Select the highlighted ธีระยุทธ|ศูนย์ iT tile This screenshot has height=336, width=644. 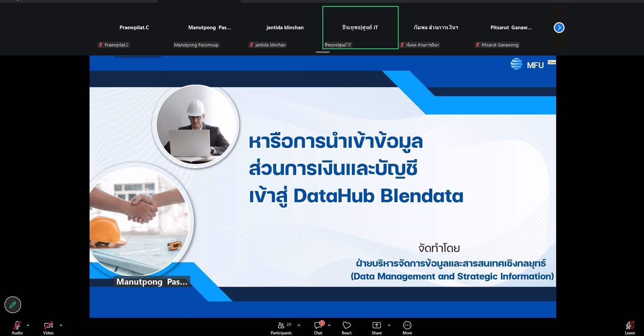(x=360, y=28)
